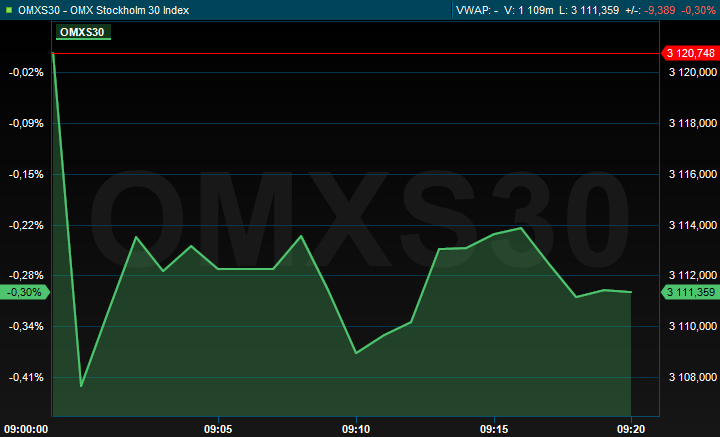Click the red -0,30% value in header

click(x=698, y=10)
